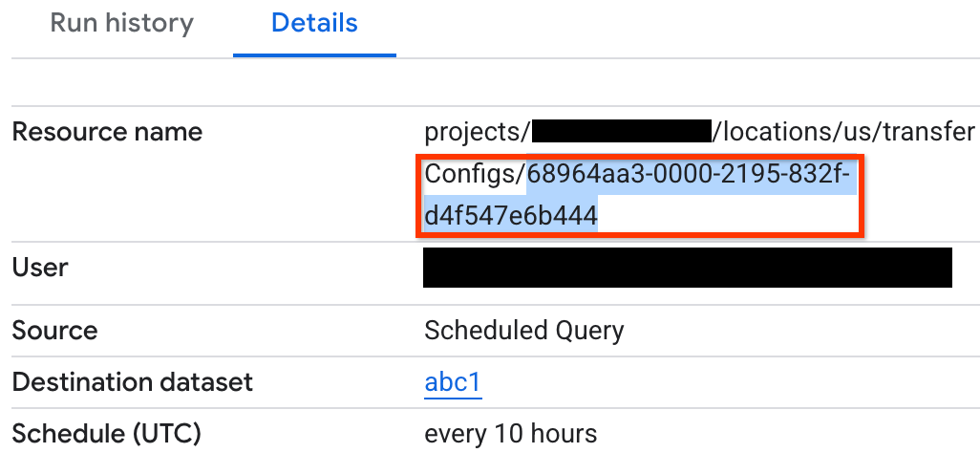Open the abc1 destination dataset link
Screen dimensions: 980x453
[453, 382]
